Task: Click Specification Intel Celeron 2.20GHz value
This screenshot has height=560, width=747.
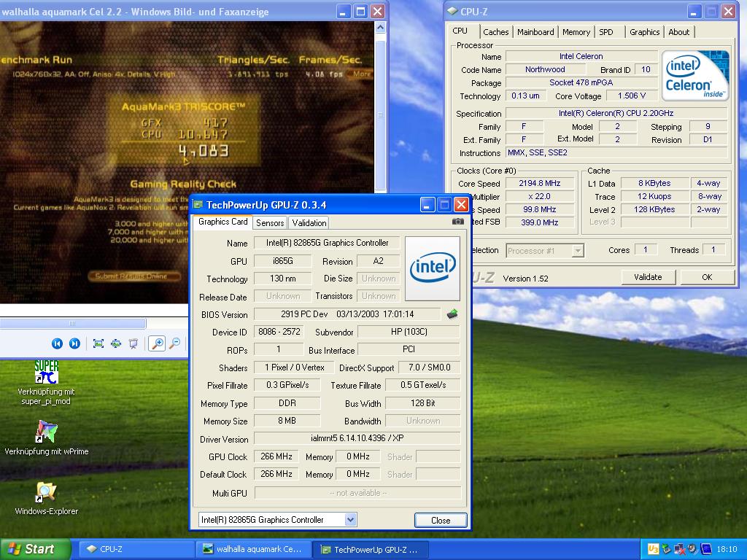Action: (x=616, y=113)
